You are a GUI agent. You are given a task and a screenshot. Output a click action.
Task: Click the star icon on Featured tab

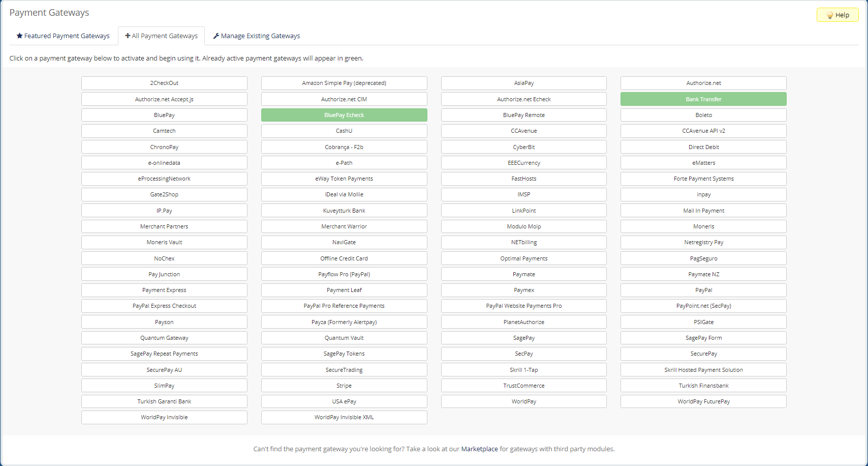pyautogui.click(x=19, y=36)
